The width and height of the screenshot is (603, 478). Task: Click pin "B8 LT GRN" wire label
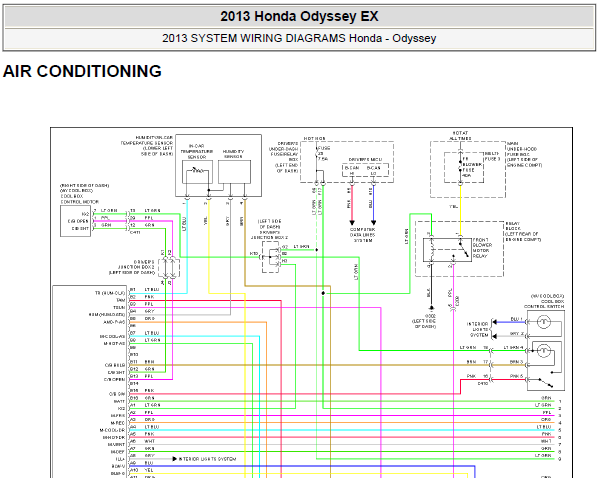pyautogui.click(x=144, y=340)
